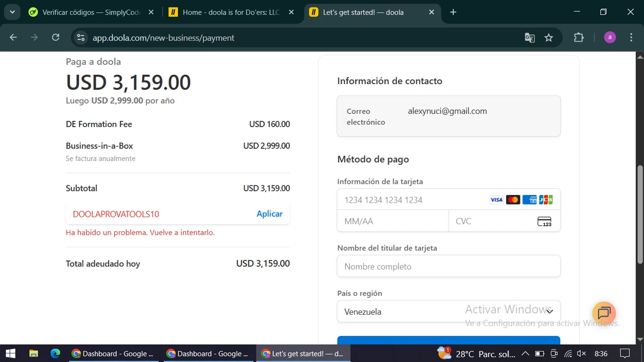
Task: Open a new browser tab
Action: (453, 12)
